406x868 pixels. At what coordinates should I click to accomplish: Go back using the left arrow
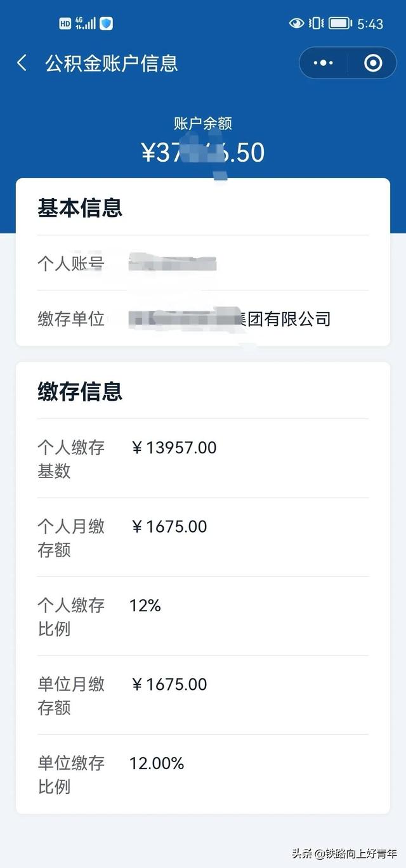pos(22,63)
